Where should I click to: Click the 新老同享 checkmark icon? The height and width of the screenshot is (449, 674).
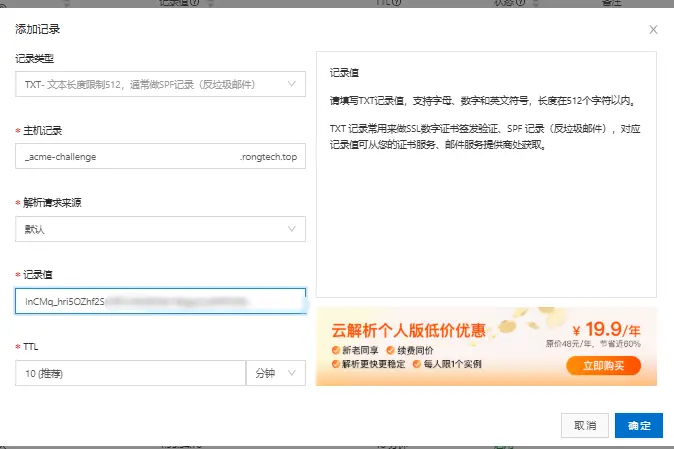336,351
